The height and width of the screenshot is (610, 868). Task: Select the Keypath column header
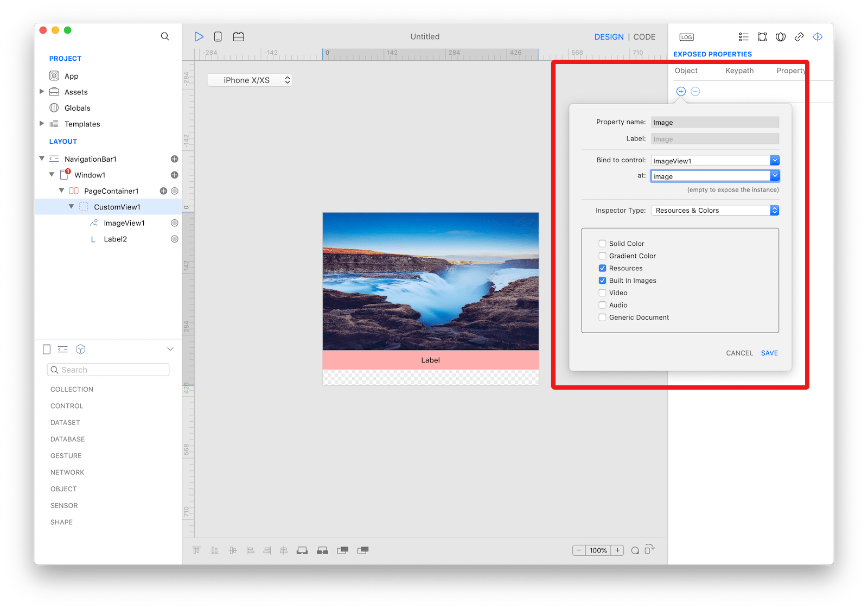tap(739, 71)
